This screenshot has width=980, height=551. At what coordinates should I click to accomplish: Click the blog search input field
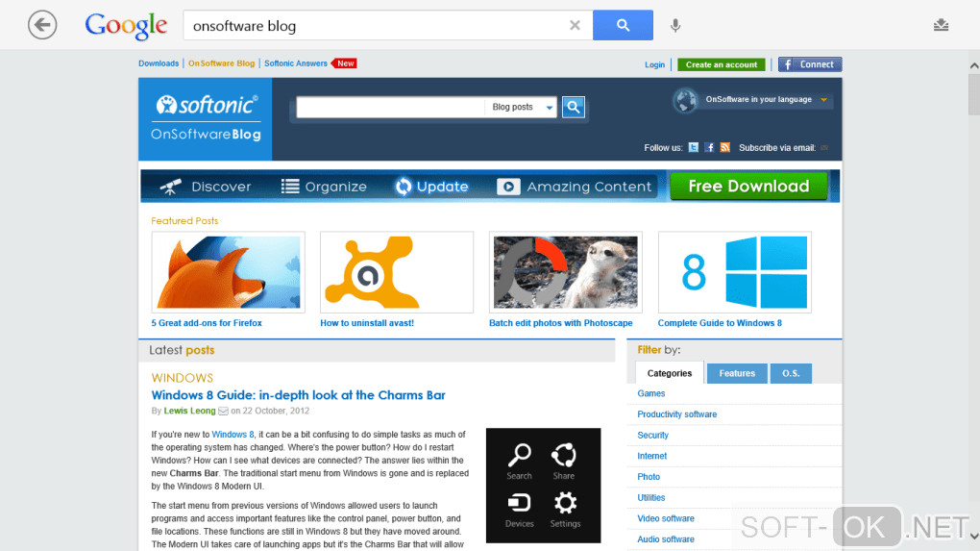pos(390,107)
